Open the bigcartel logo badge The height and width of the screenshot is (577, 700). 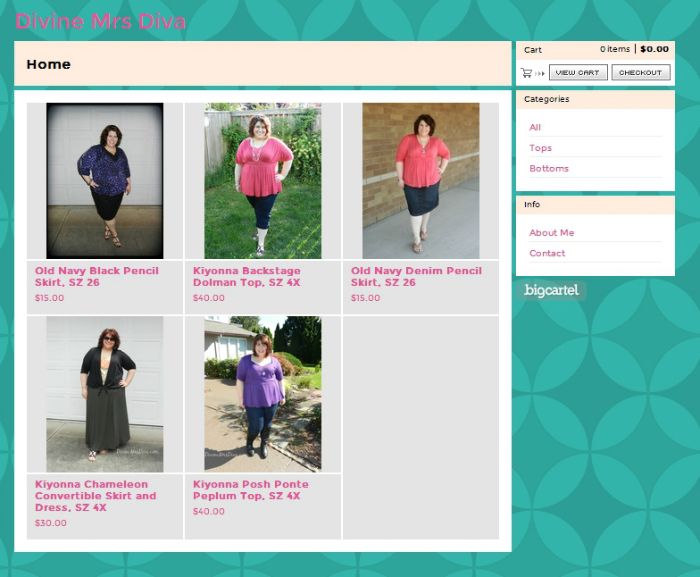click(x=551, y=291)
